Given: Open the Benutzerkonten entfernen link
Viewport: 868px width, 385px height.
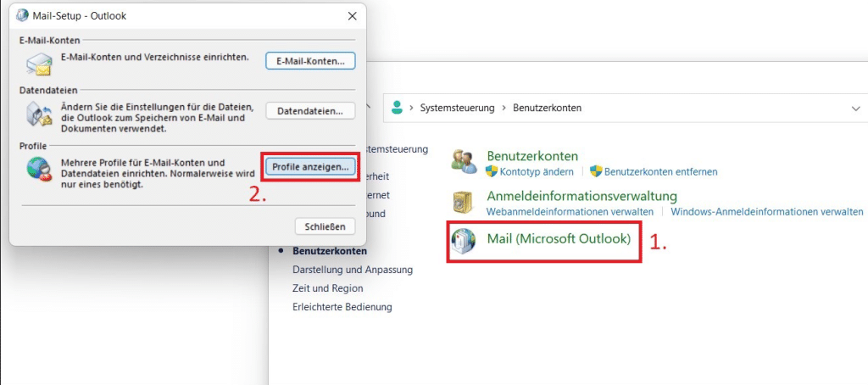Looking at the screenshot, I should pos(660,172).
